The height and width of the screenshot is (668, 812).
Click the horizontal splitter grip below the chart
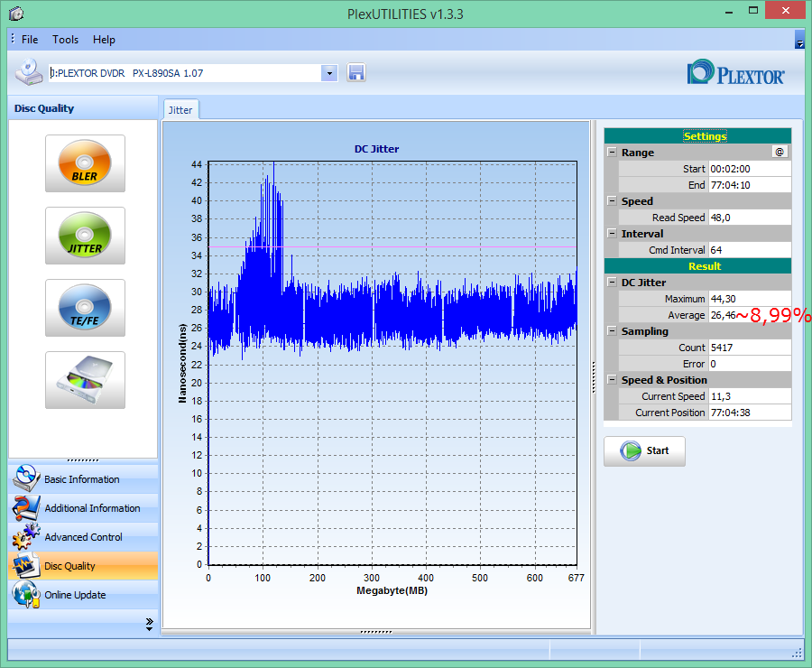(x=376, y=632)
